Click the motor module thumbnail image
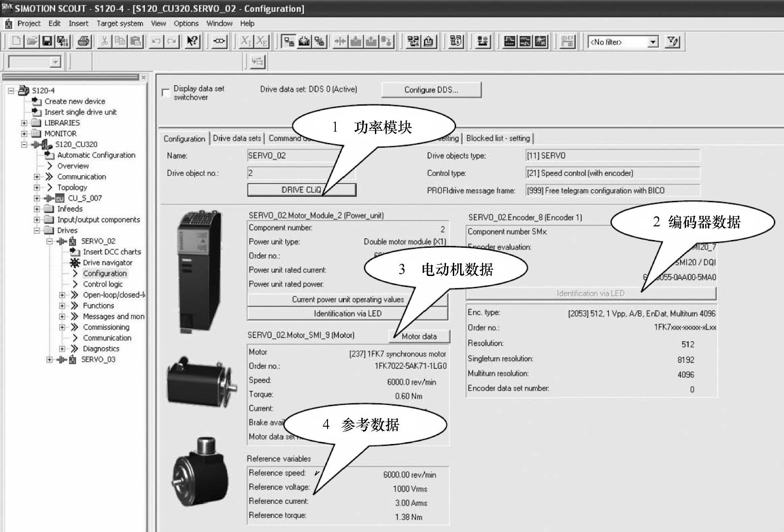Image resolution: width=784 pixels, height=532 pixels. click(x=199, y=271)
